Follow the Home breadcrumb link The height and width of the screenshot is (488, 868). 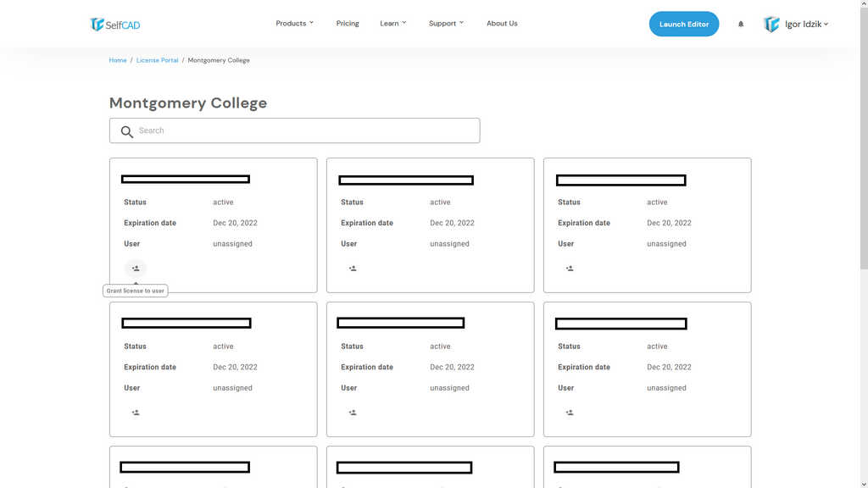[x=118, y=60]
